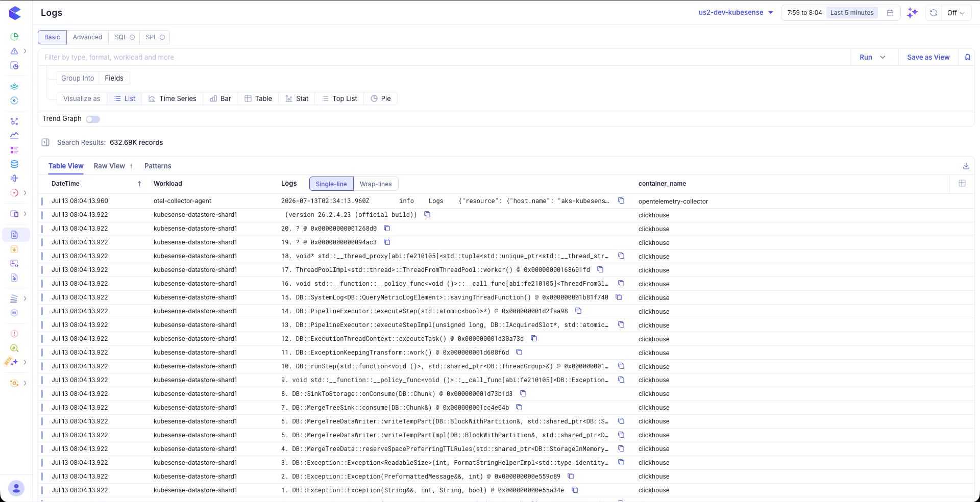Image resolution: width=980 pixels, height=502 pixels.
Task: Toggle the Trend Graph switch
Action: [93, 119]
